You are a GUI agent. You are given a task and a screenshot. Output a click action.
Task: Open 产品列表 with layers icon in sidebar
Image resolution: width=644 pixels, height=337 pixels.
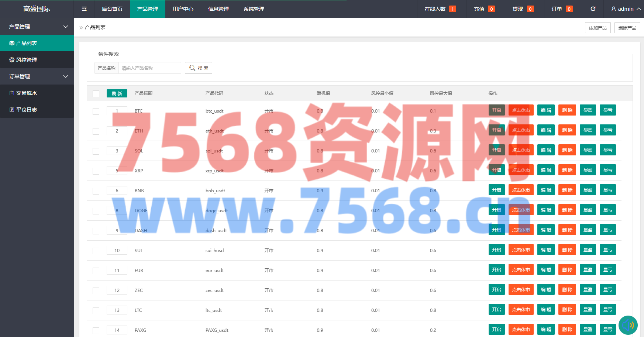pyautogui.click(x=23, y=43)
